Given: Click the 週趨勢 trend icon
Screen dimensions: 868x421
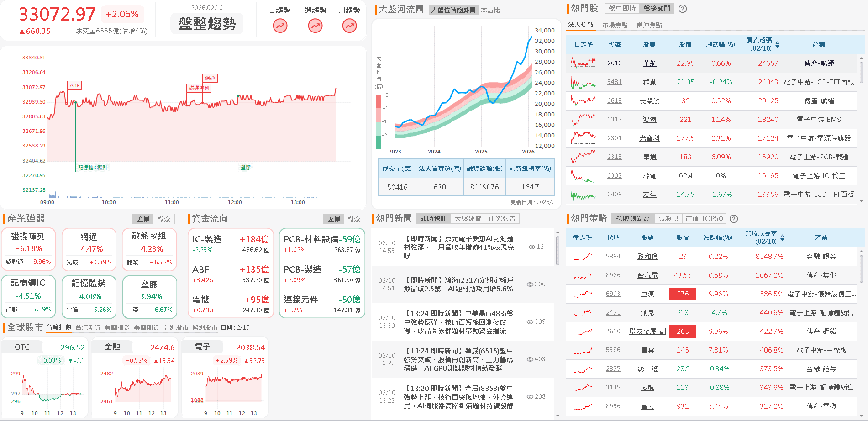Looking at the screenshot, I should pos(314,26).
